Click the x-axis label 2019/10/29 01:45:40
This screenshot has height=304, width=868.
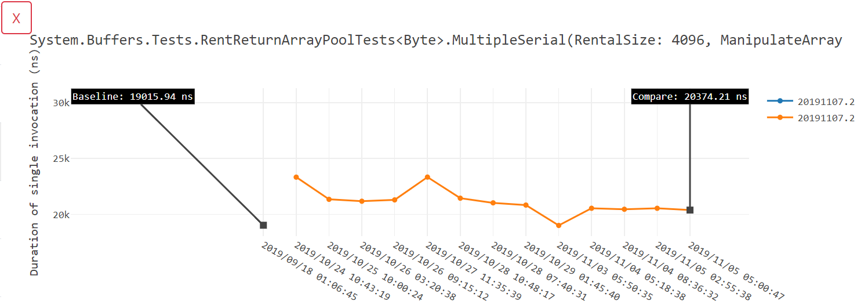(572, 270)
